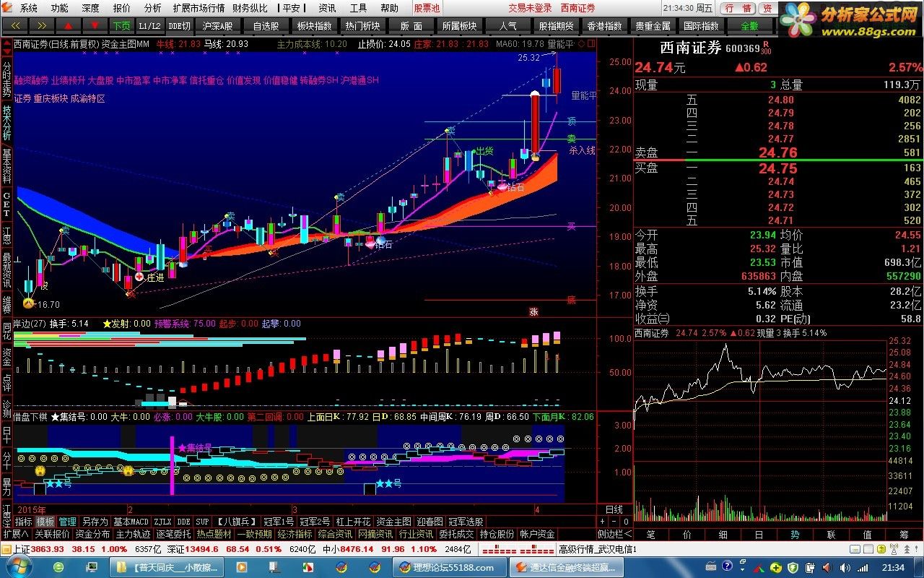Click the 另存为 save-as button
924x578 pixels.
95,522
